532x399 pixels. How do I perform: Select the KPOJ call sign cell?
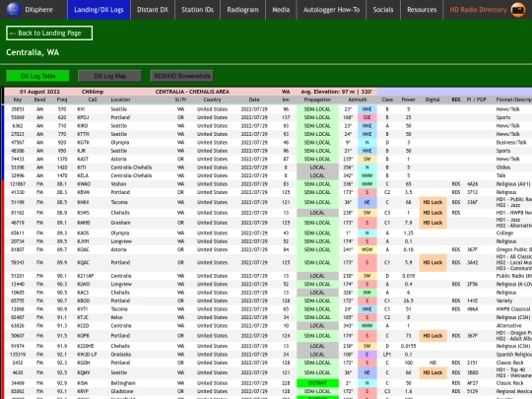(83, 117)
